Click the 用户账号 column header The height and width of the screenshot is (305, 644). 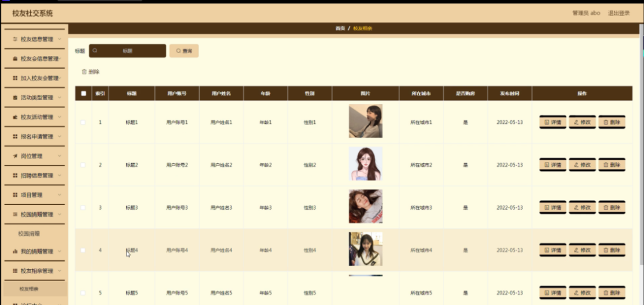[x=177, y=93]
